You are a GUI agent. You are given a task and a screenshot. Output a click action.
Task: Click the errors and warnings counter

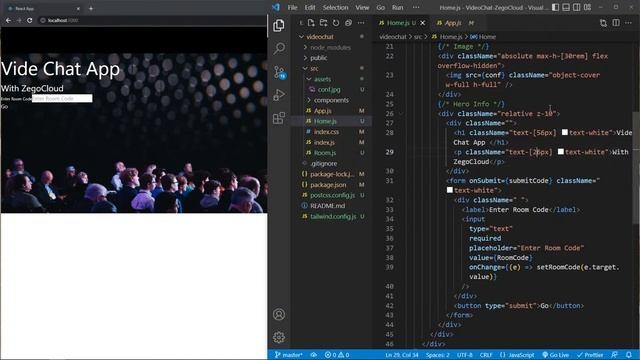337,355
